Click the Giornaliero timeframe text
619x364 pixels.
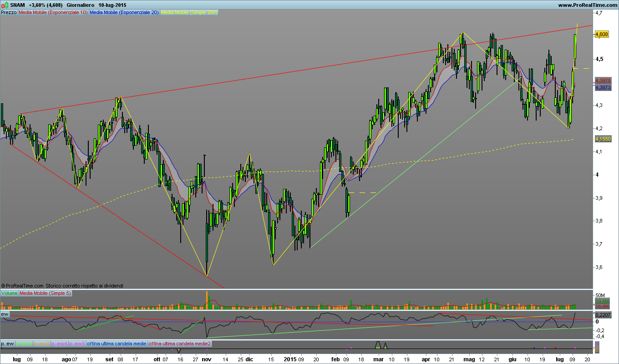pyautogui.click(x=81, y=5)
